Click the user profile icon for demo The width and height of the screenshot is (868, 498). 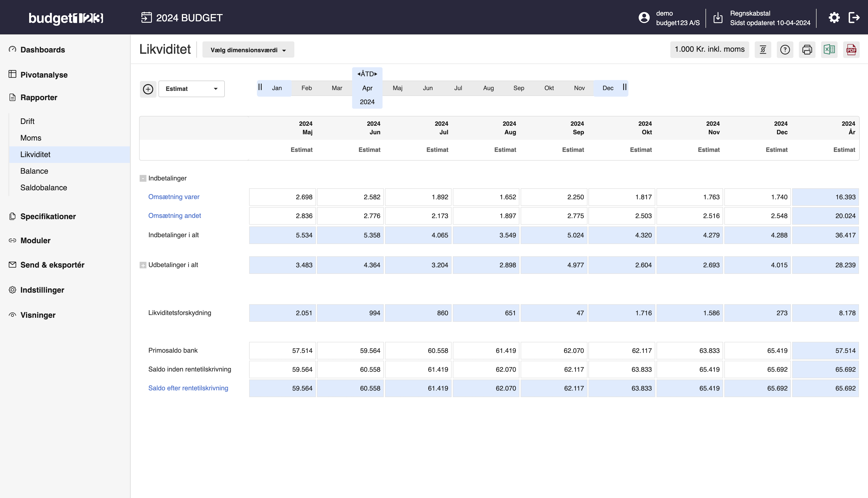coord(644,17)
